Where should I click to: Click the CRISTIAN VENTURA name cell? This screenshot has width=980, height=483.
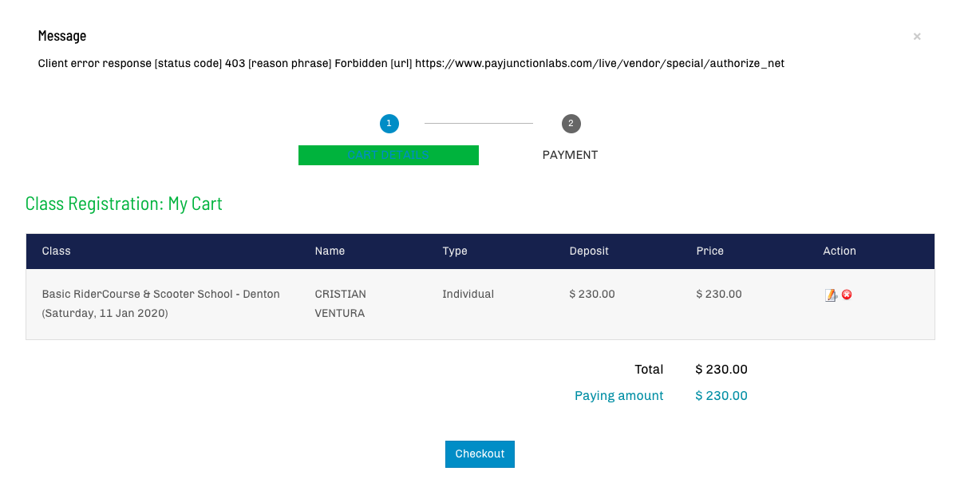point(340,303)
